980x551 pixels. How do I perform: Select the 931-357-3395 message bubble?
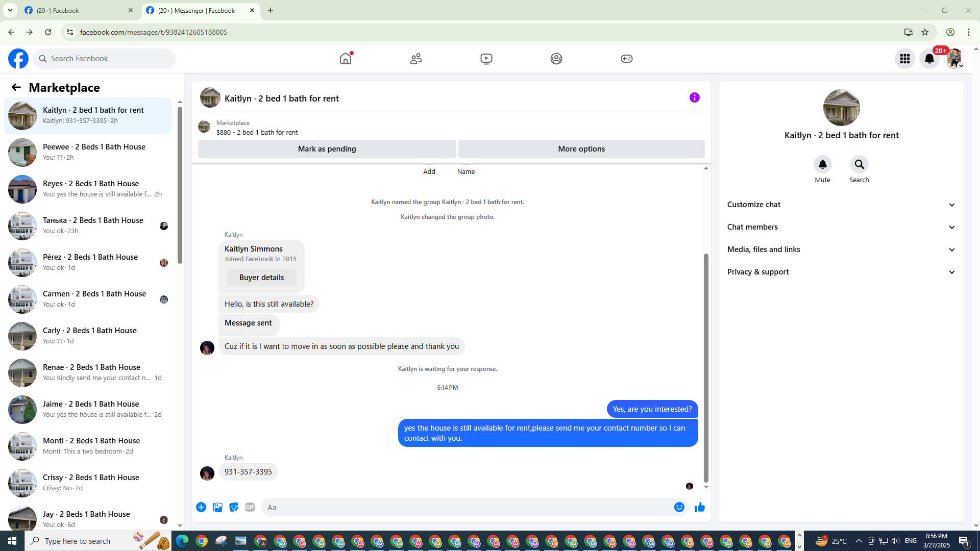(x=248, y=472)
